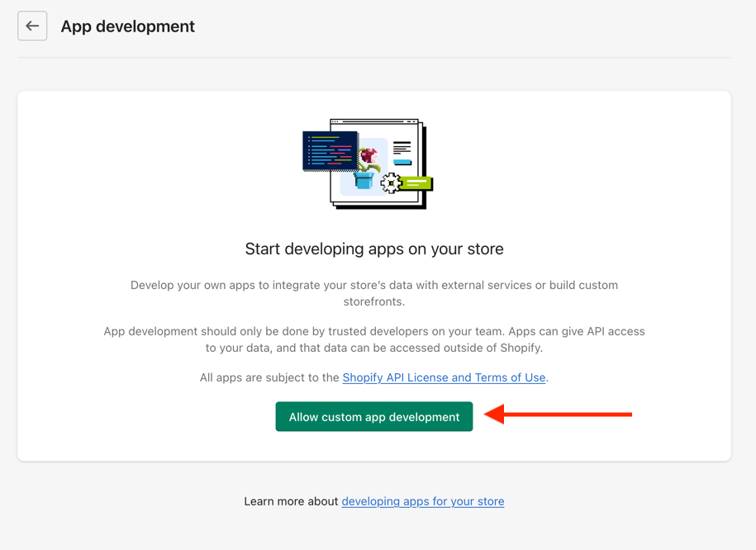
Task: Click the Learn more about text
Action: (x=291, y=501)
